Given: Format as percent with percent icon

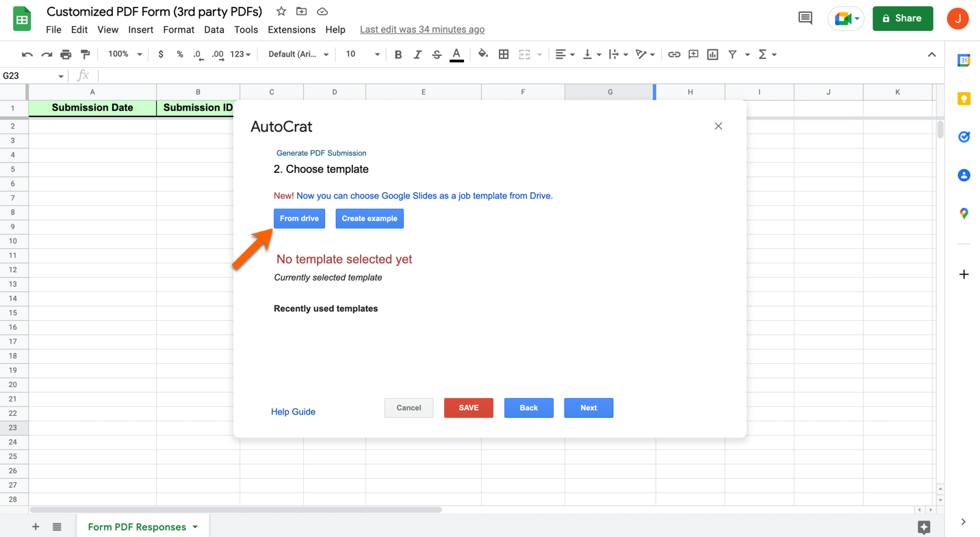Looking at the screenshot, I should (180, 55).
